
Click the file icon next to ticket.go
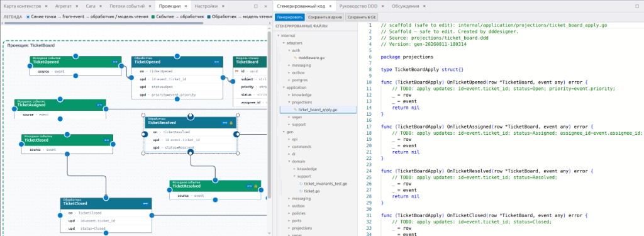tap(301, 191)
